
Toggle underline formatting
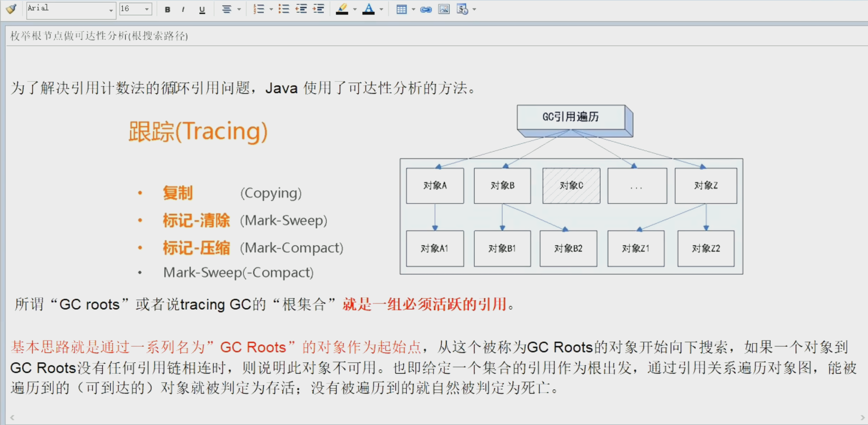(202, 10)
